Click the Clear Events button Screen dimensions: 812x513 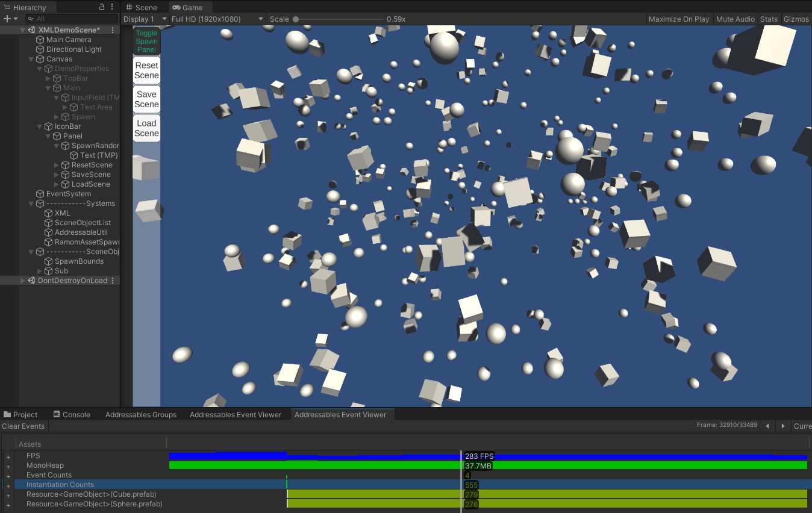coord(23,426)
